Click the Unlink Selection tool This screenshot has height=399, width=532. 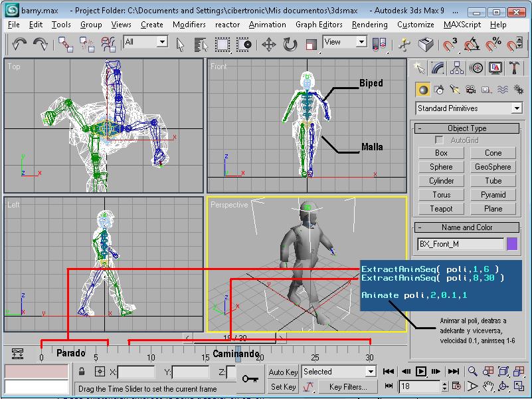point(87,45)
